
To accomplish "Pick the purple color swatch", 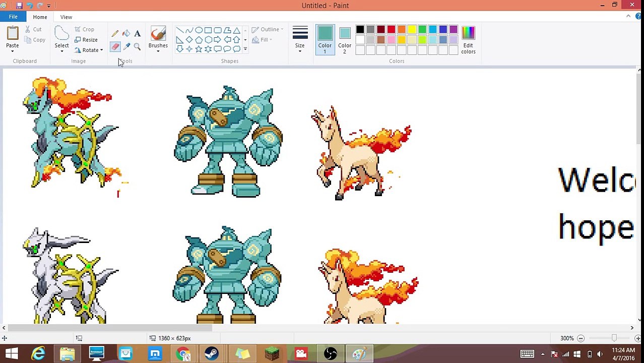I will click(x=454, y=30).
